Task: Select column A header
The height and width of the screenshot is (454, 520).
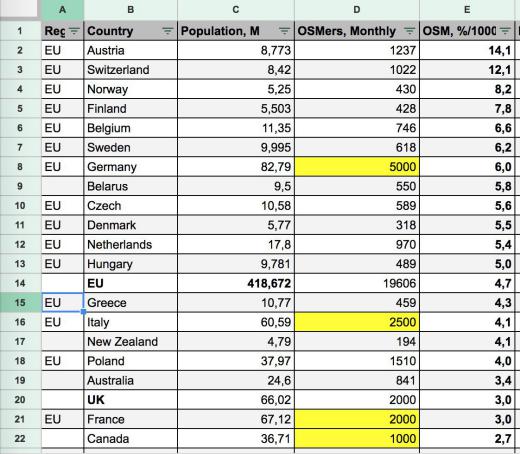Action: click(x=63, y=10)
